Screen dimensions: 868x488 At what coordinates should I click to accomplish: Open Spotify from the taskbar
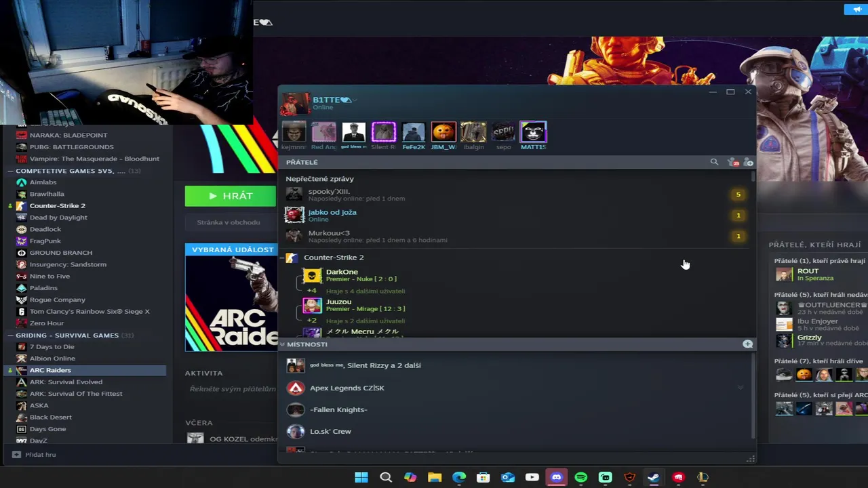click(581, 477)
